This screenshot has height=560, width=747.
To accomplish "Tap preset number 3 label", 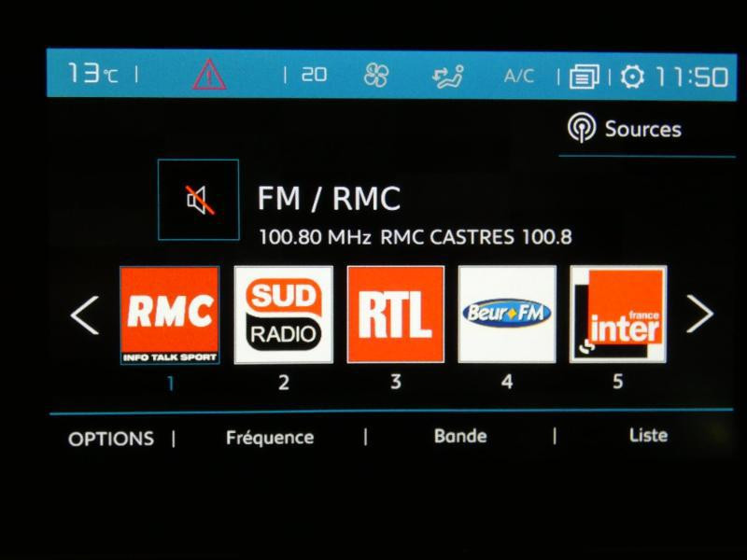I will pyautogui.click(x=396, y=382).
